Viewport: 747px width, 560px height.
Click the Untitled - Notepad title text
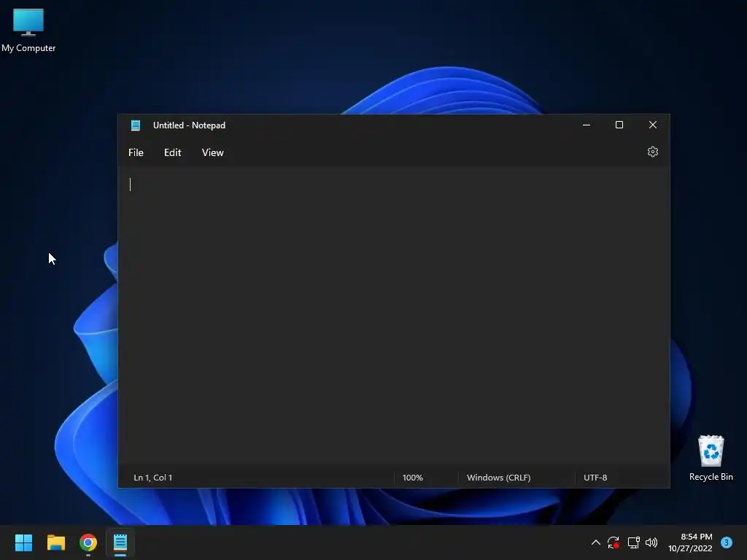[189, 125]
